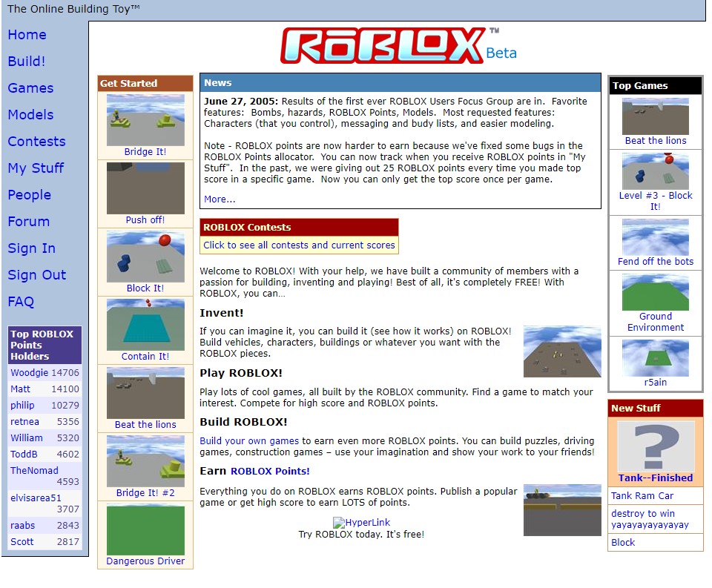The image size is (712, 588).
Task: Click the Contain It! text link
Action: [x=145, y=357]
